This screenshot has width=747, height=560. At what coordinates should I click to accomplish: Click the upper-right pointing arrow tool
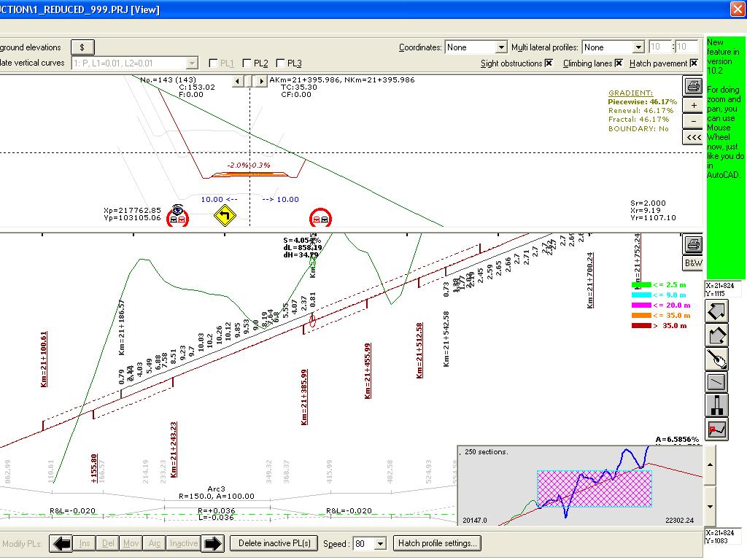tap(716, 311)
